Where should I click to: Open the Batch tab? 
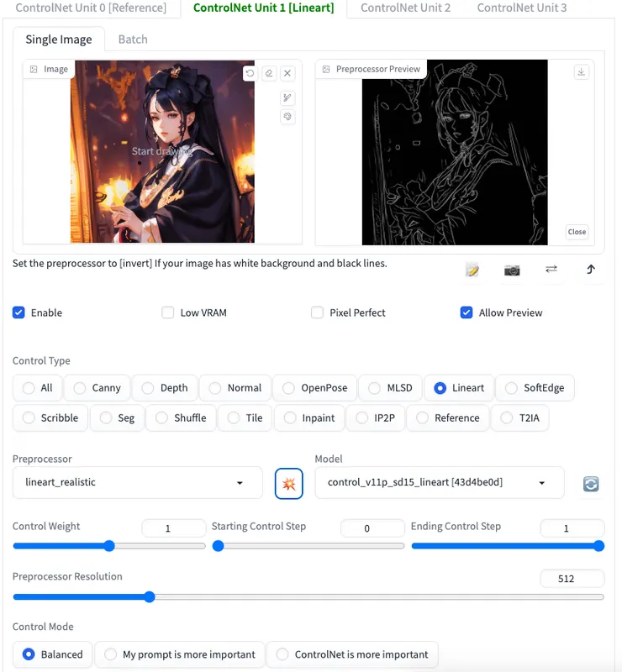[x=133, y=39]
